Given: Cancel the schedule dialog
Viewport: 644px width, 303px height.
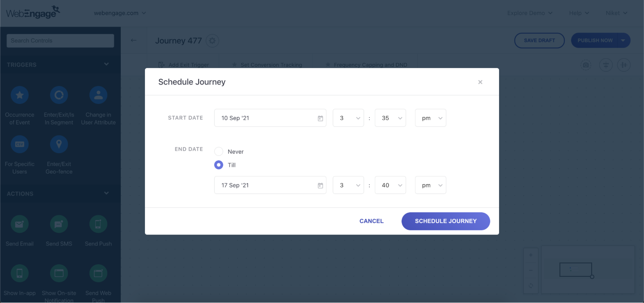Looking at the screenshot, I should click(371, 221).
